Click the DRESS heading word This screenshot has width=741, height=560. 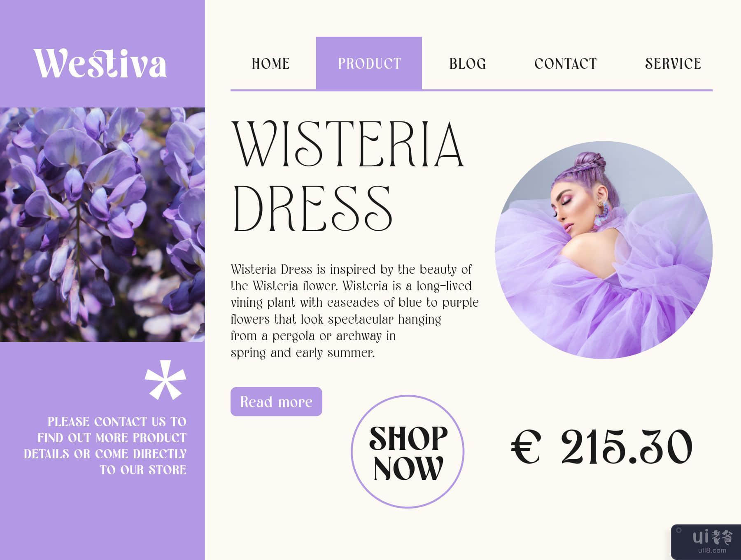(x=312, y=208)
